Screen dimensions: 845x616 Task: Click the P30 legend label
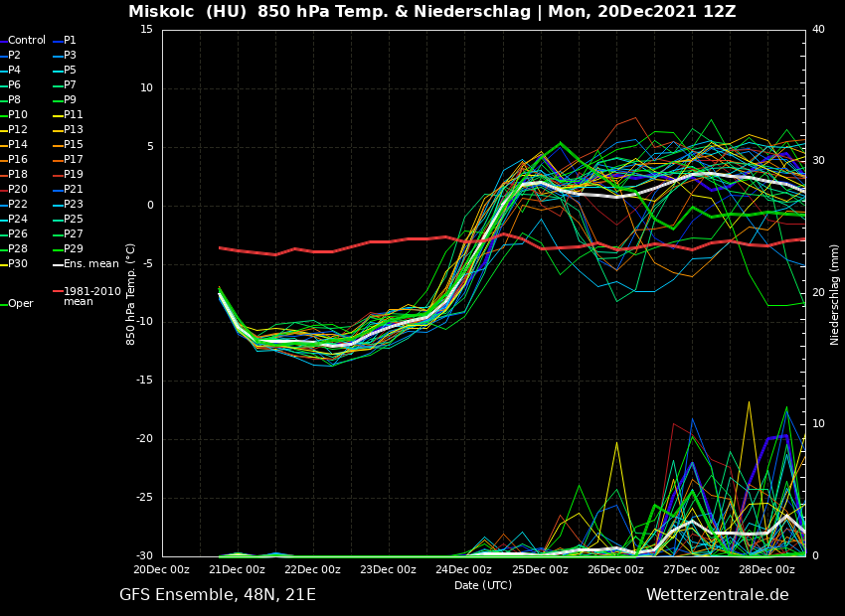point(18,264)
